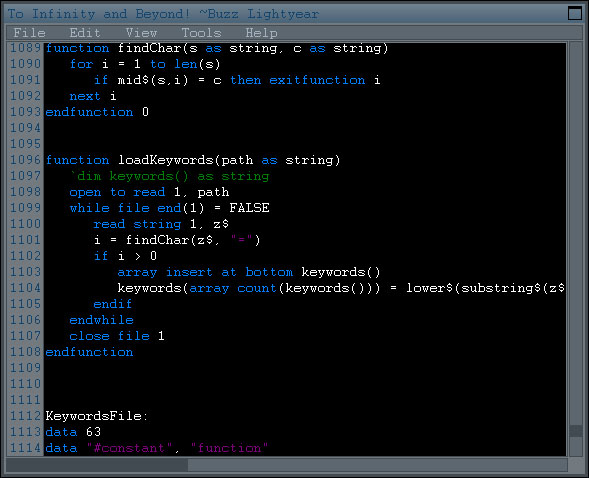Open the File menu
Image resolution: width=589 pixels, height=478 pixels.
point(29,33)
